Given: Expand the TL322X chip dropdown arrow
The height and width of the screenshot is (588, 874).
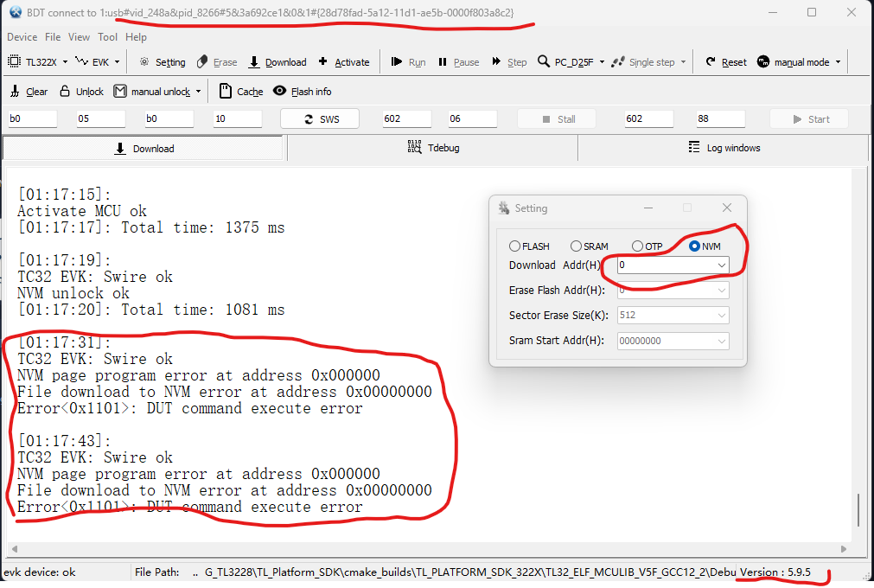Looking at the screenshot, I should [x=65, y=62].
